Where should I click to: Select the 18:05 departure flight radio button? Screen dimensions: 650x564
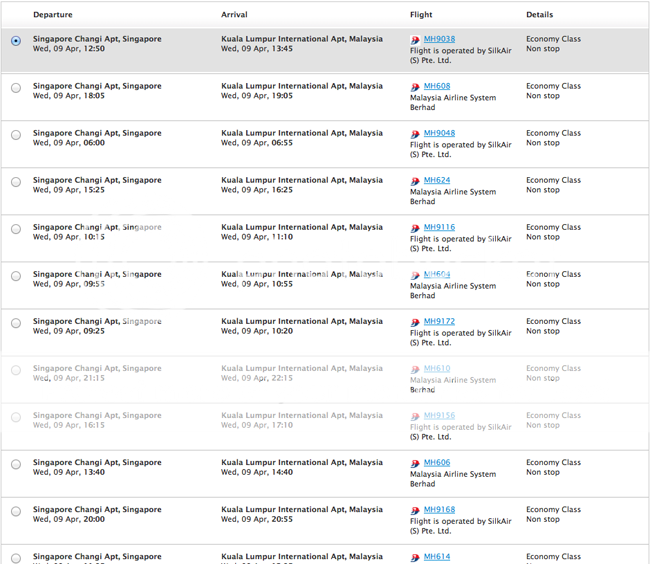[x=16, y=88]
